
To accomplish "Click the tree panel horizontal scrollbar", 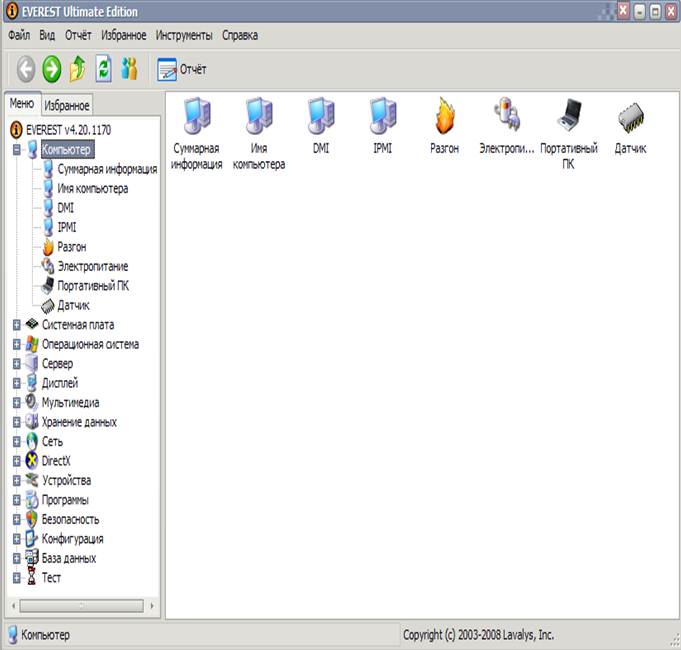I will [x=82, y=606].
